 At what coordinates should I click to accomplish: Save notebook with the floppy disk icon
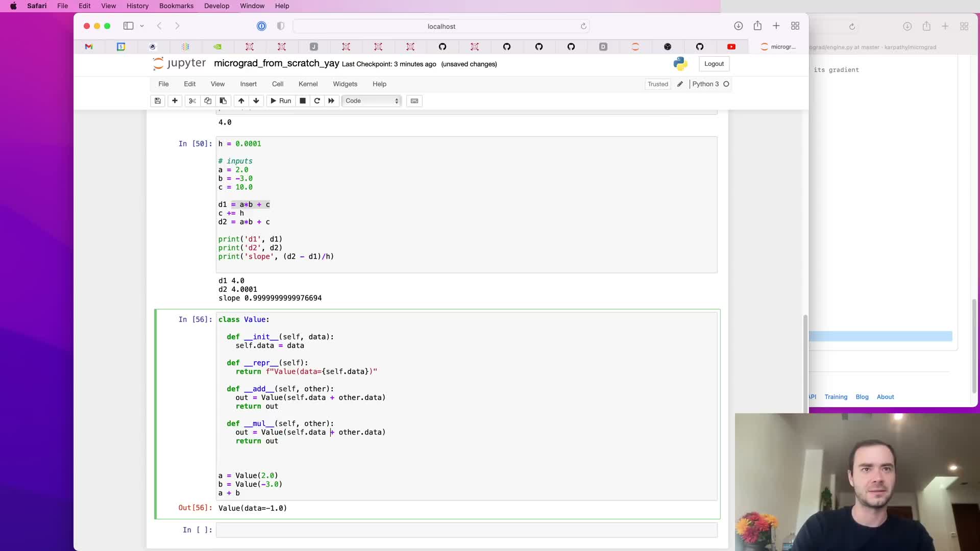coord(158,101)
